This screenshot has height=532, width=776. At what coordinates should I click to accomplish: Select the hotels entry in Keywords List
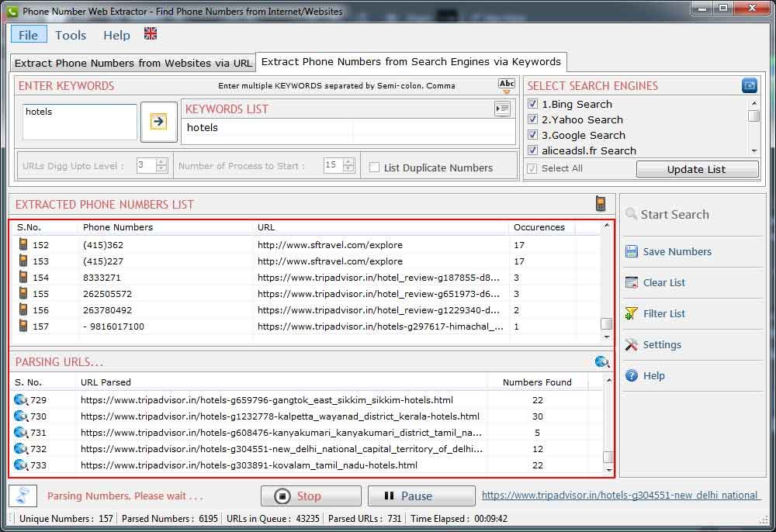[x=202, y=127]
